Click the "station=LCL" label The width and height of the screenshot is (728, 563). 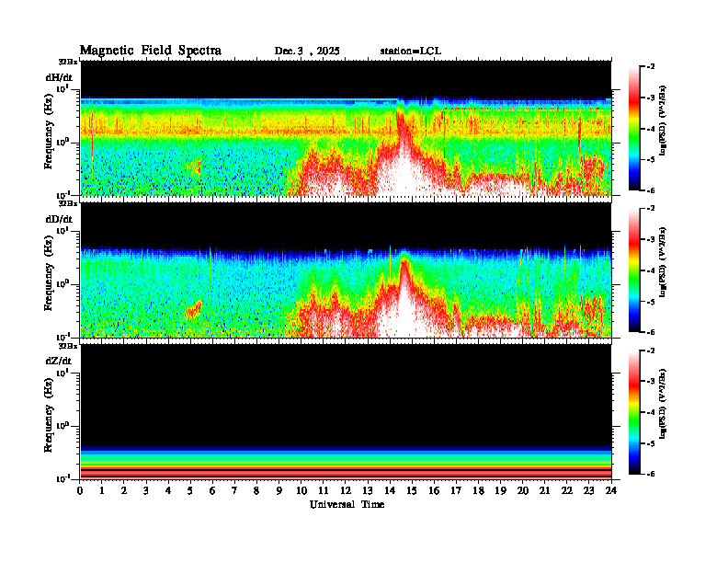click(411, 52)
